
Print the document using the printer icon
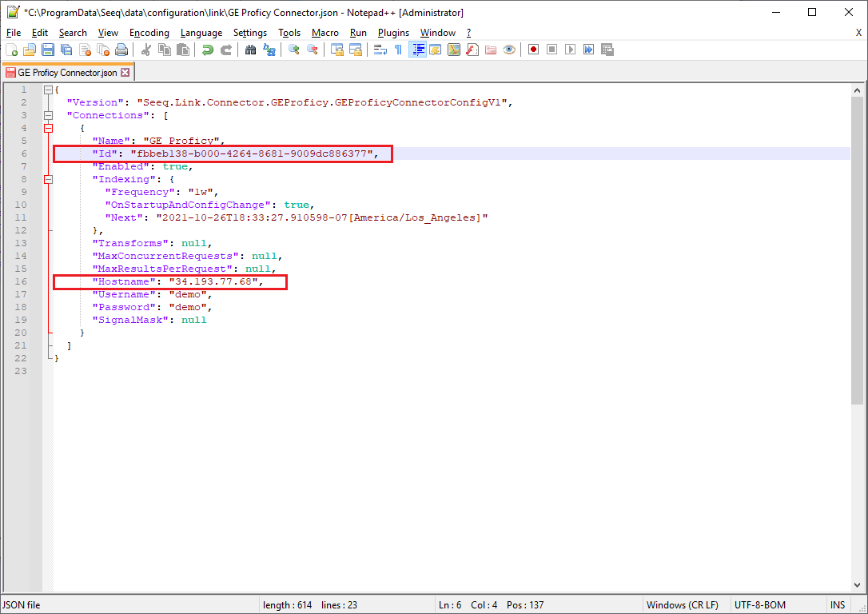(121, 50)
